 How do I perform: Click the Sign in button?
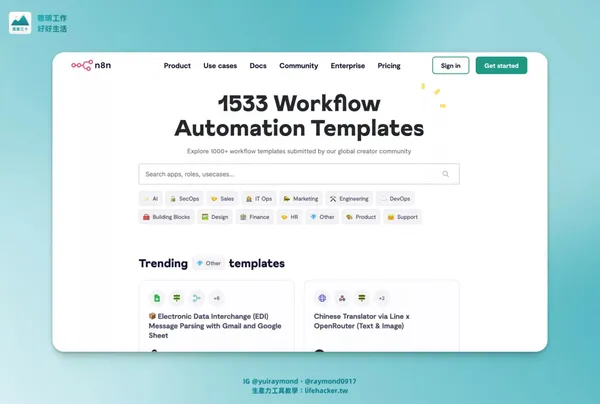(450, 65)
